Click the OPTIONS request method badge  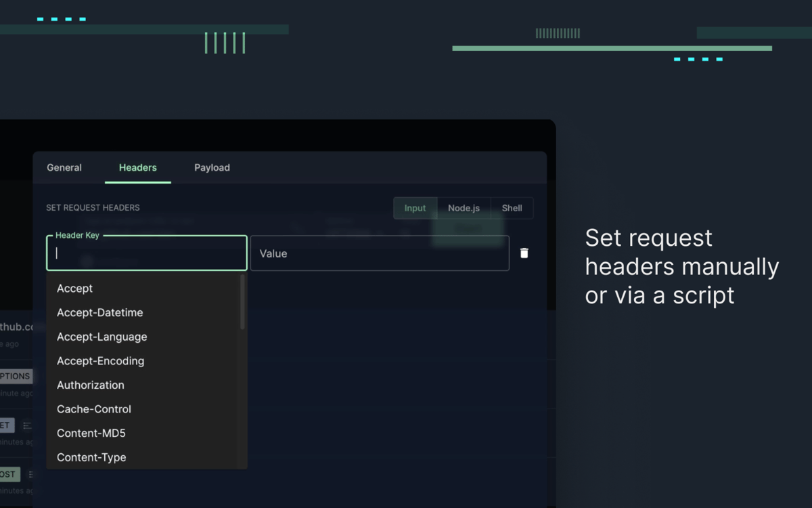15,377
